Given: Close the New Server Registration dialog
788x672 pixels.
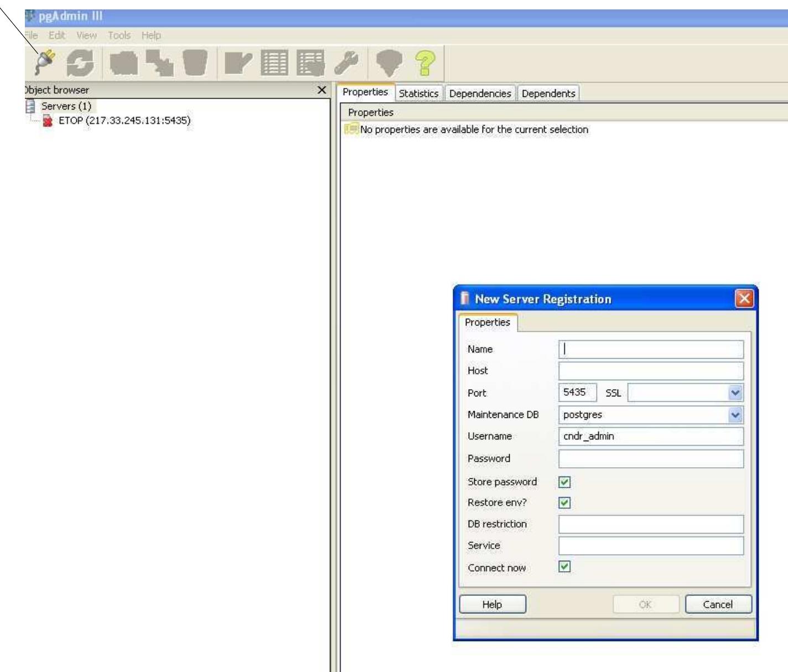Looking at the screenshot, I should (x=744, y=299).
